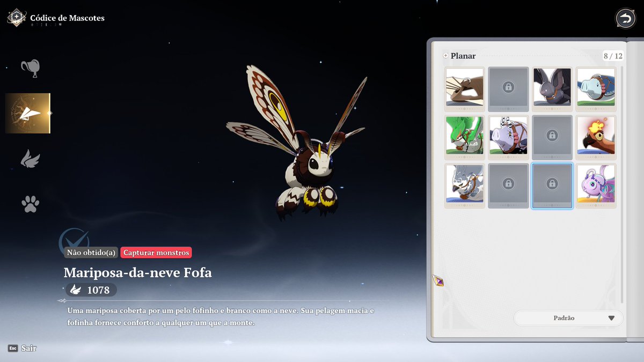Select the locked slot between glider and bat

508,89
